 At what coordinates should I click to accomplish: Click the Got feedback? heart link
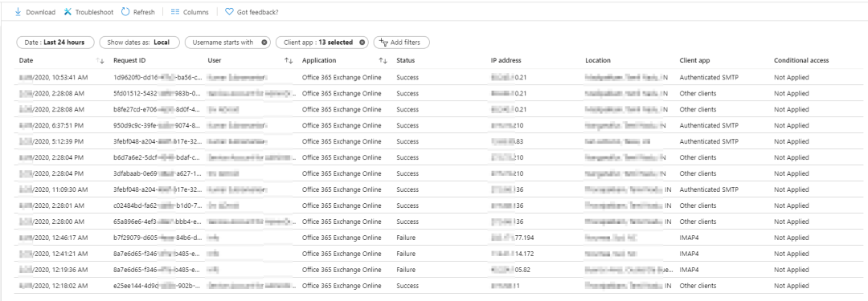tap(252, 11)
